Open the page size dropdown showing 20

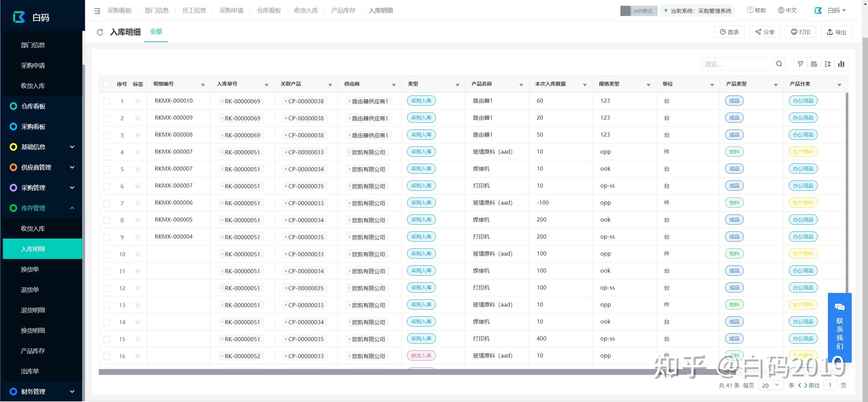click(771, 385)
